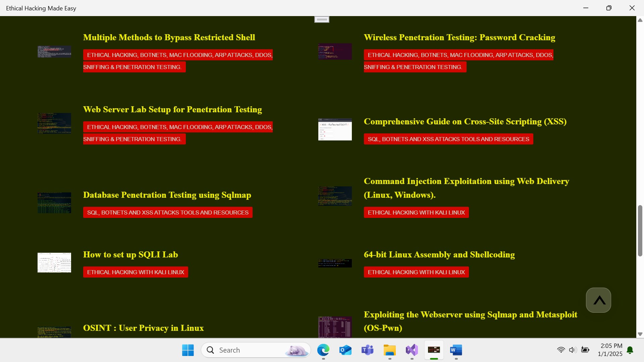Launch Microsoft Teams taskbar icon
Viewport: 644px width, 362px height.
click(367, 350)
